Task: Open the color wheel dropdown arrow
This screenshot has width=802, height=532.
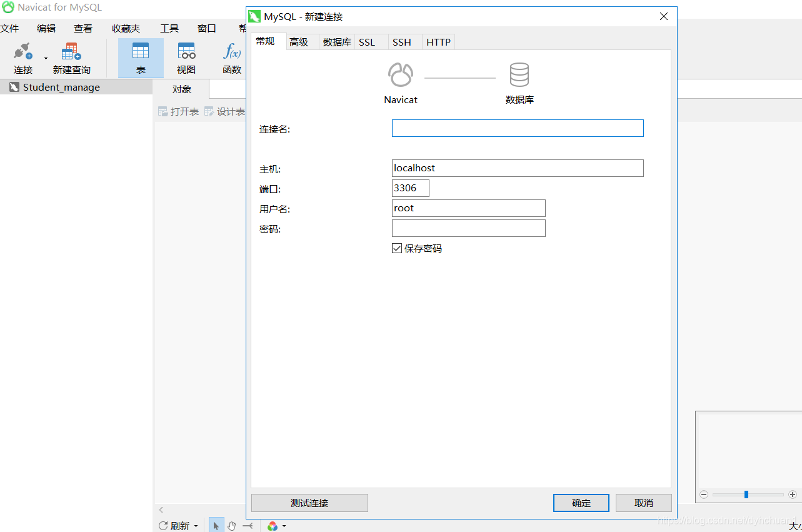Action: click(284, 526)
